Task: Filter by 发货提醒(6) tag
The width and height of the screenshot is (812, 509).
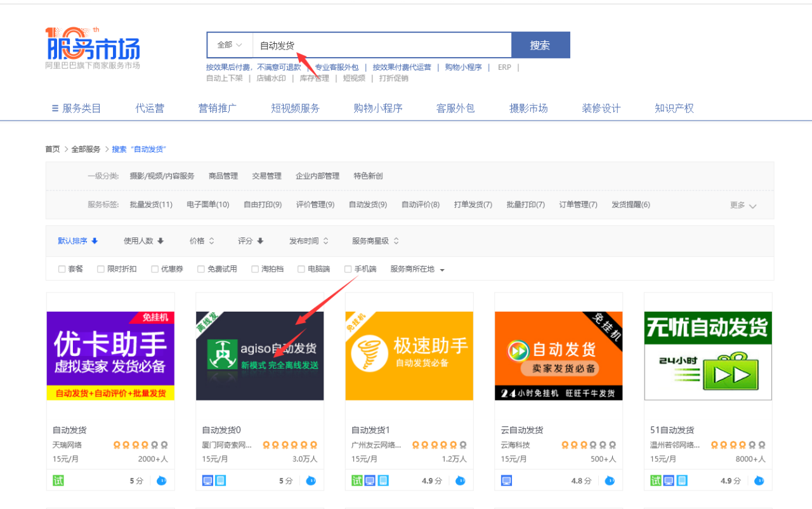Action: [631, 205]
